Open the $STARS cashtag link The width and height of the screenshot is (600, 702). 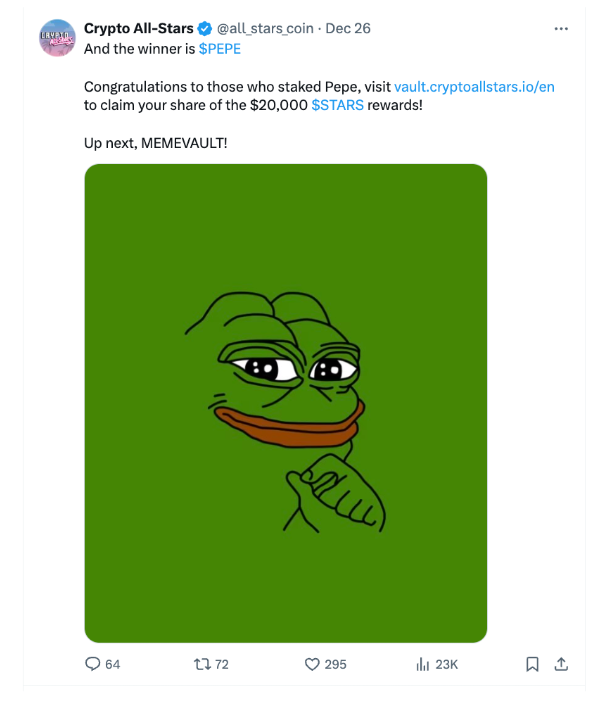point(337,104)
